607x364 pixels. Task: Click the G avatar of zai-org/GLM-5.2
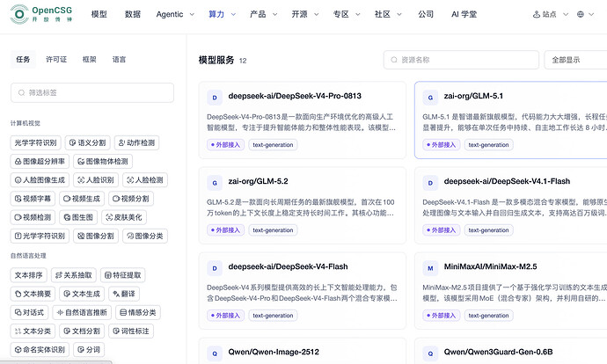pos(215,183)
